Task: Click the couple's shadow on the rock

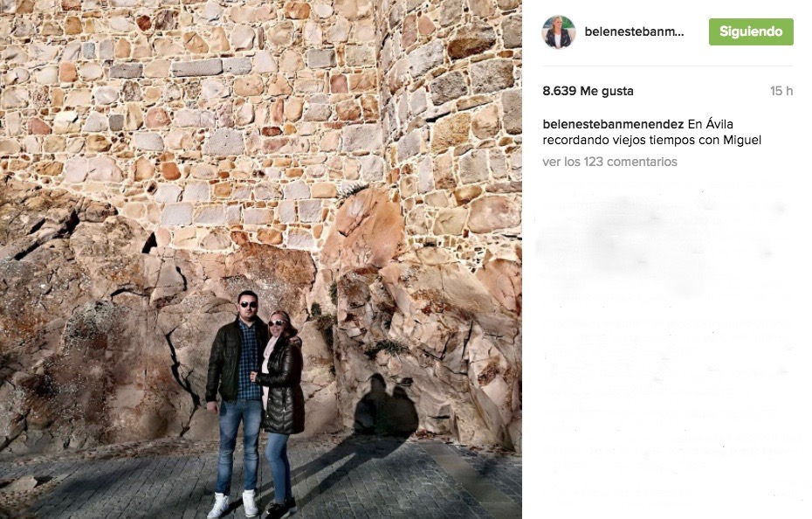Action: point(386,407)
